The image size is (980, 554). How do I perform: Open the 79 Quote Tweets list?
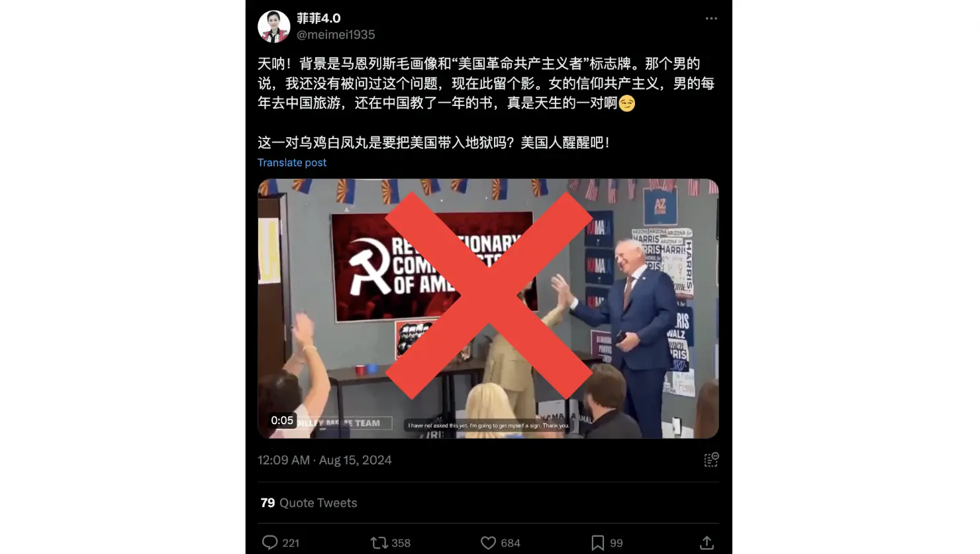[309, 503]
